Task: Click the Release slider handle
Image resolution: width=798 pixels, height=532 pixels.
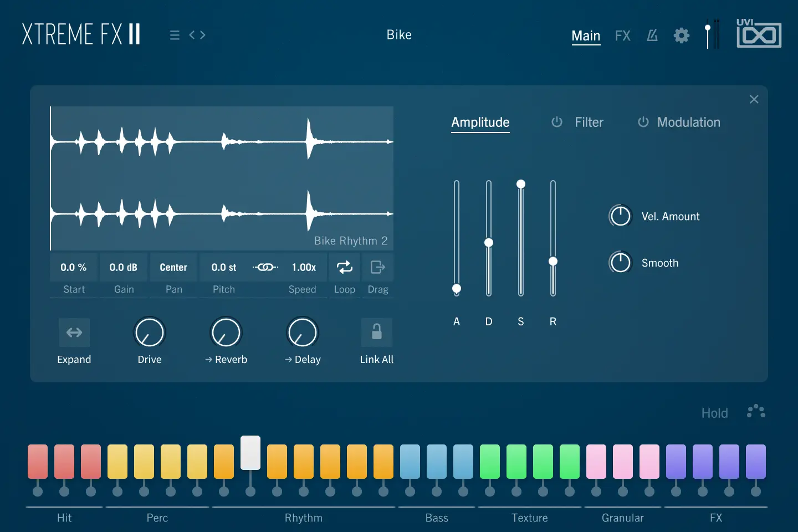Action: [x=553, y=261]
